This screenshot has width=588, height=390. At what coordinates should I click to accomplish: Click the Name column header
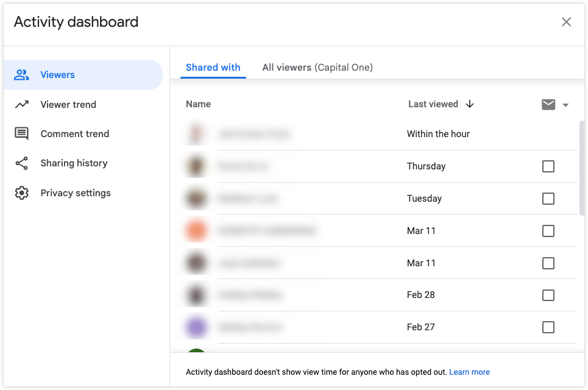click(x=198, y=104)
